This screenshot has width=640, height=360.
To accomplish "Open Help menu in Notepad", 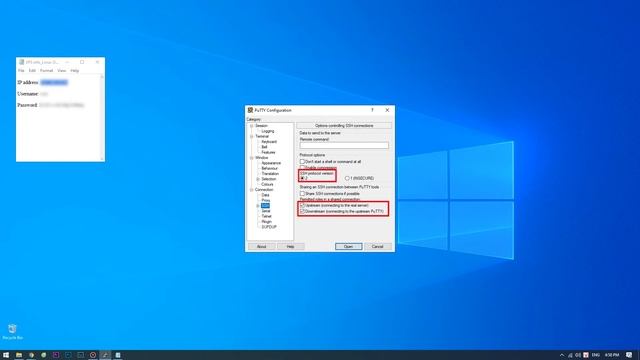I will click(x=74, y=71).
